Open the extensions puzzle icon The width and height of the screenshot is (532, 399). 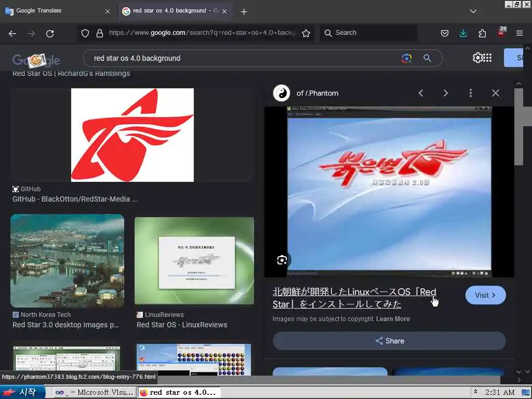(482, 33)
